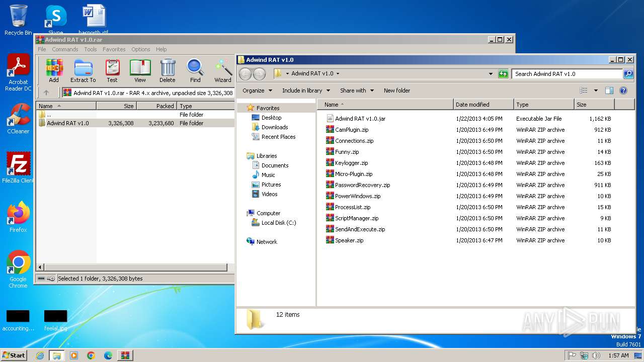Toggle the Explorer preview pane icon
The width and height of the screenshot is (644, 362).
[609, 90]
